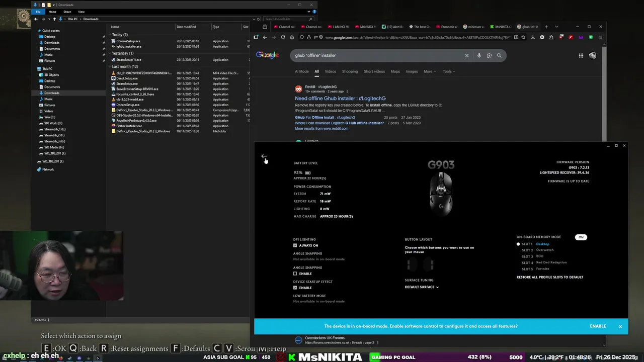Open the Maps search tab
Screen dimensions: 644x362
(395, 71)
